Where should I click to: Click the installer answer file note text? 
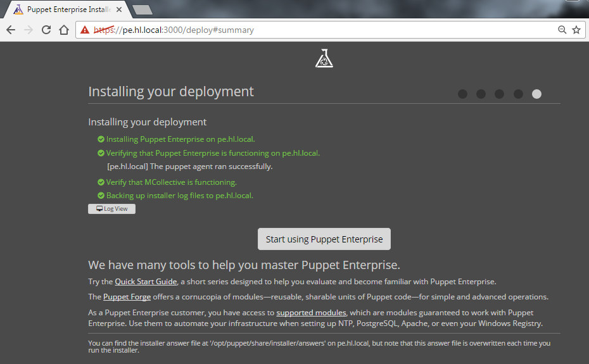point(319,346)
